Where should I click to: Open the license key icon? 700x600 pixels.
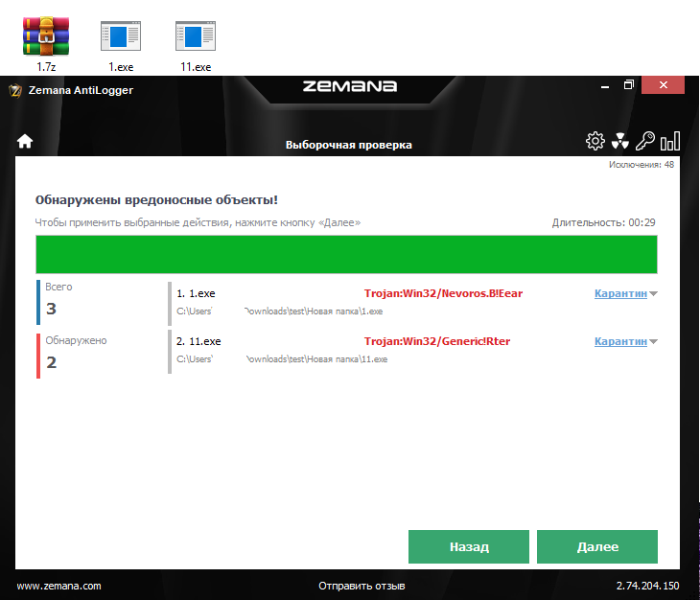(x=645, y=141)
